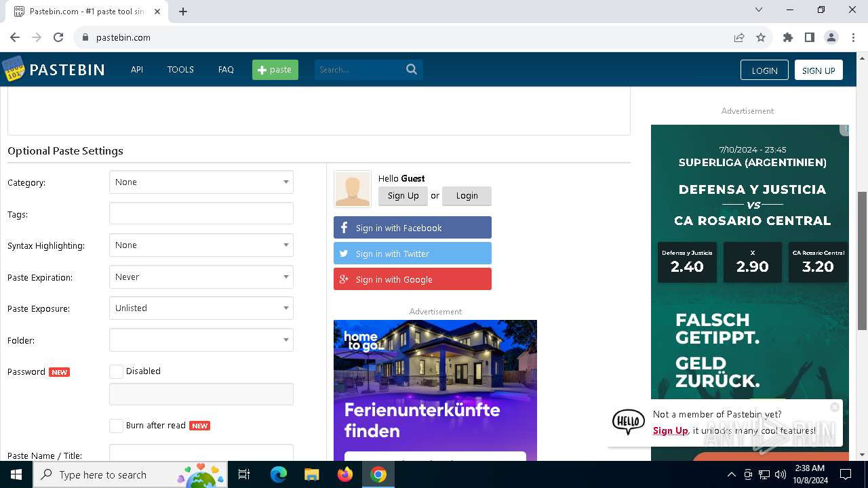Click the guest avatar image

[353, 188]
